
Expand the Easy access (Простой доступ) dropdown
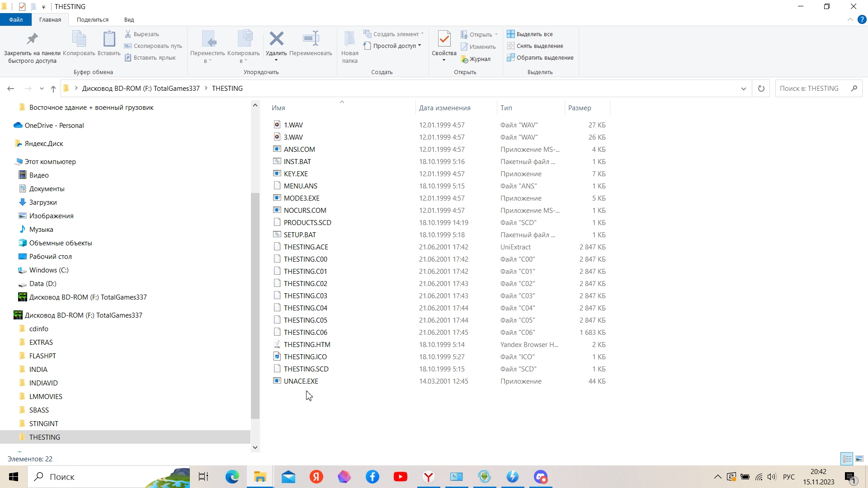[420, 46]
